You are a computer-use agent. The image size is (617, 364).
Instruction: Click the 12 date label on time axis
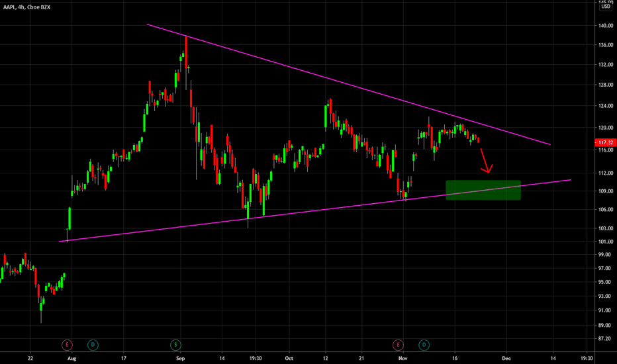coord(325,358)
